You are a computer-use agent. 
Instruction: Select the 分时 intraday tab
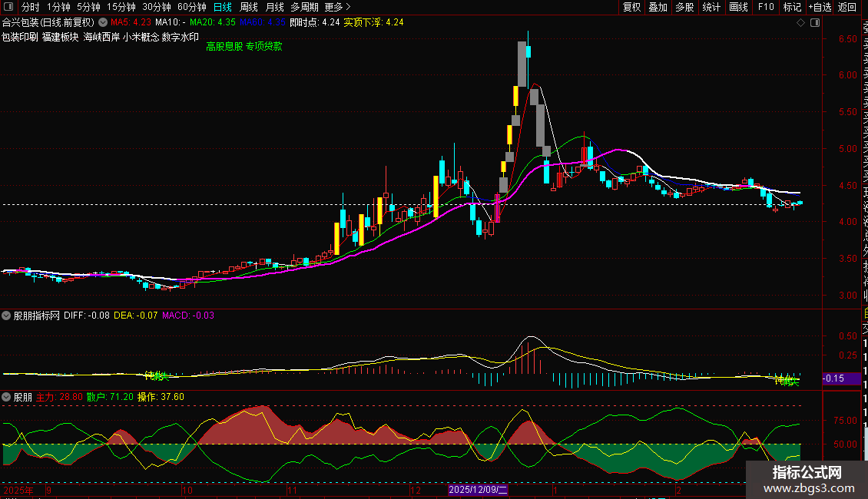click(x=30, y=7)
